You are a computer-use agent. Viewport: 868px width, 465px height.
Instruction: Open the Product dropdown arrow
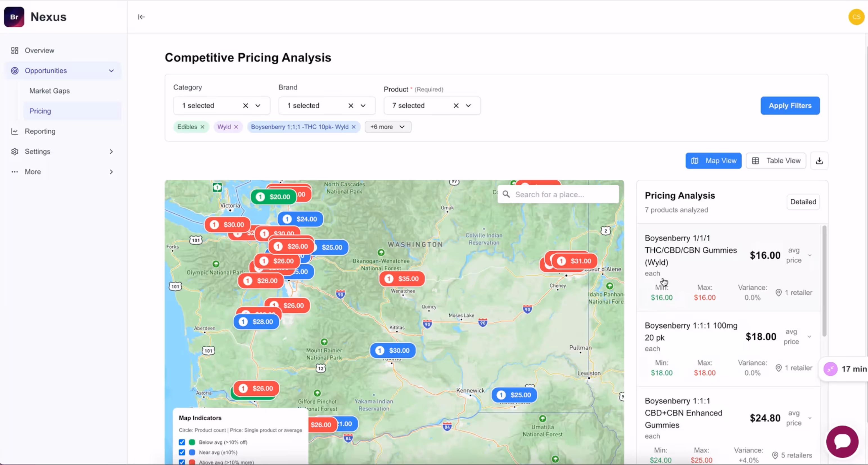pos(468,106)
